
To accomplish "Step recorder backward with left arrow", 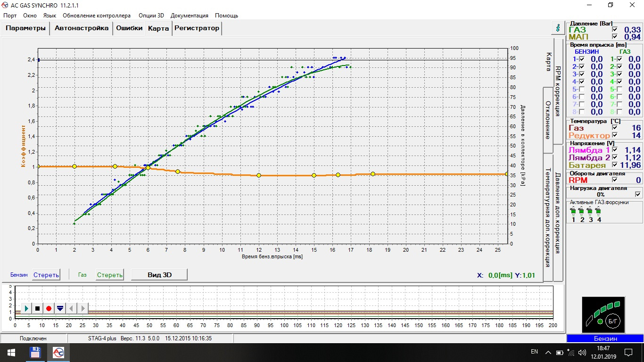I will pos(71,308).
